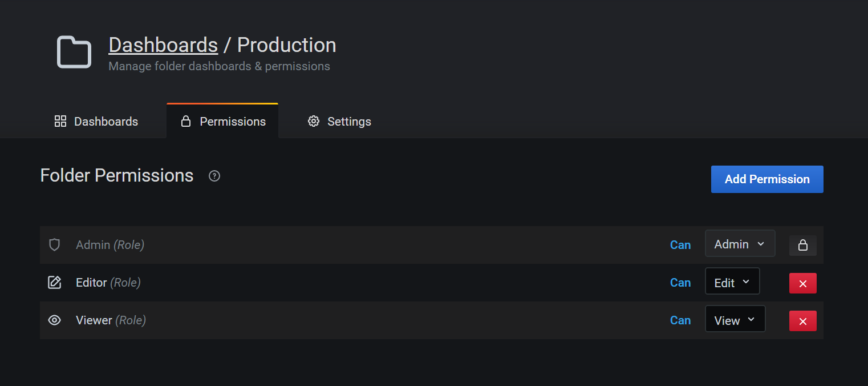Click the folder icon beside Production title
Image resolution: width=868 pixels, height=386 pixels.
74,52
